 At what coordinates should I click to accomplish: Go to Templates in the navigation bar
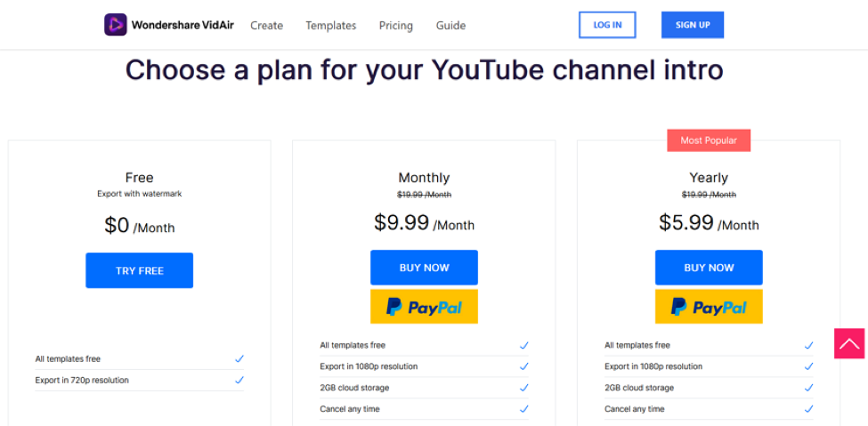click(x=331, y=26)
